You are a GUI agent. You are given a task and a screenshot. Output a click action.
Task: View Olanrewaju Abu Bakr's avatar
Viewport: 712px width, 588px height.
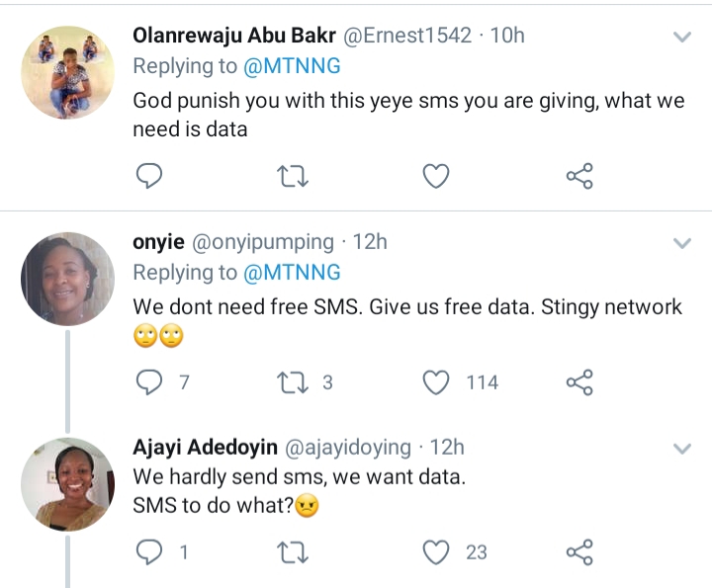pos(67,69)
